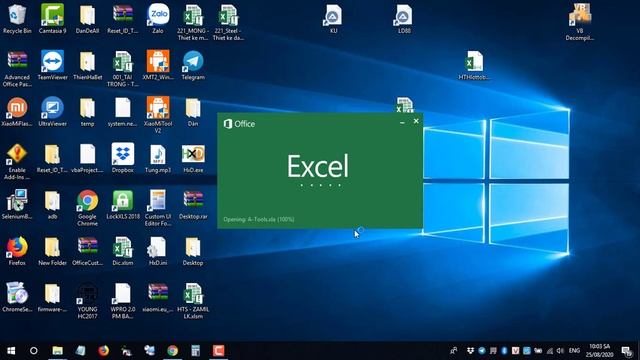Select the TeamViewer desktop shortcut
The image size is (640, 360).
click(x=52, y=65)
